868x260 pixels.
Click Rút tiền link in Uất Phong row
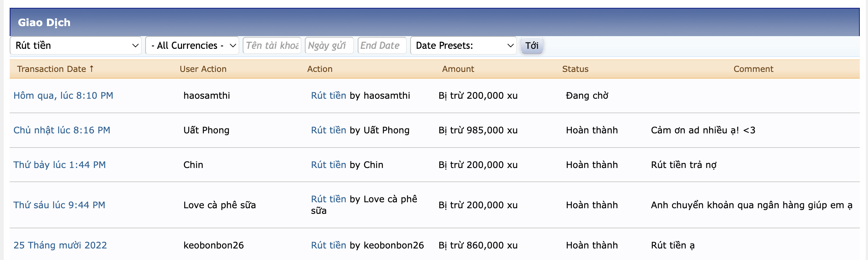(328, 130)
